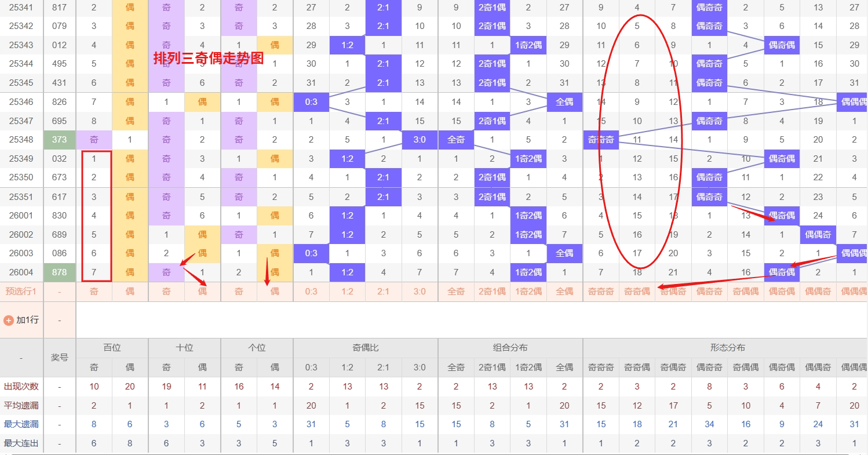Viewport: 868px width, 455px height.
Task: Click the plus icon beside 加1行
Action: (9, 320)
